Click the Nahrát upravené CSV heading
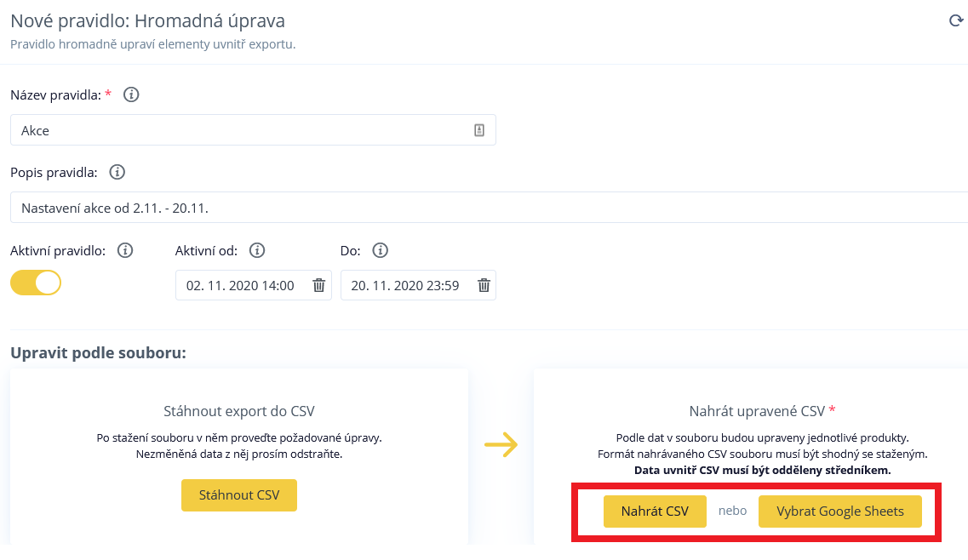Image resolution: width=968 pixels, height=560 pixels. tap(757, 411)
